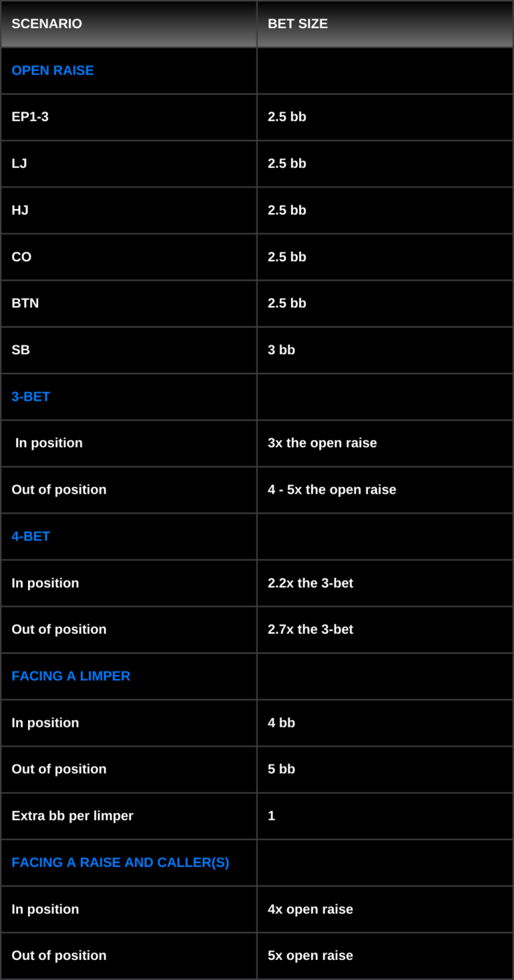Screen dimensions: 514x980
Task: Select the FACING A LIMPER heading
Action: [x=71, y=676]
